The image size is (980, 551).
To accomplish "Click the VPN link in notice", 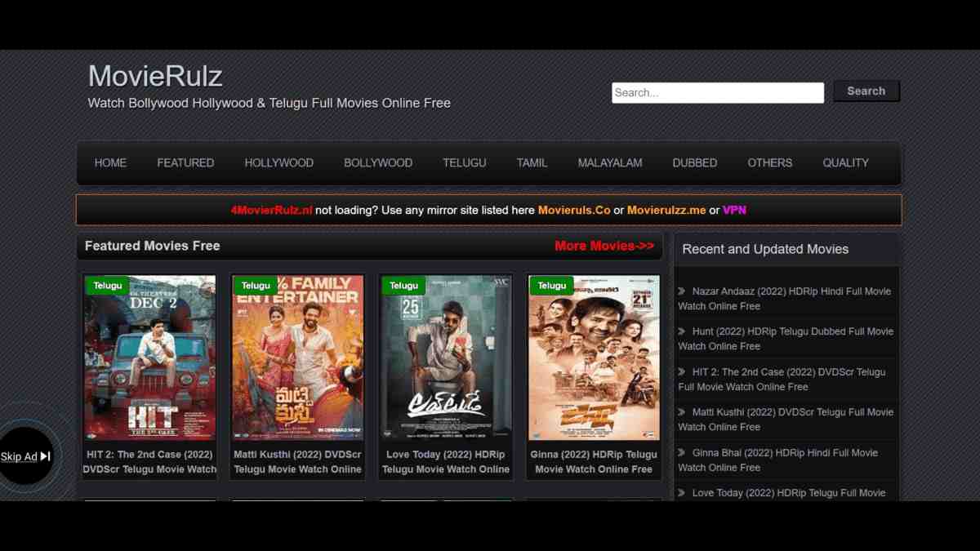I will [x=734, y=210].
